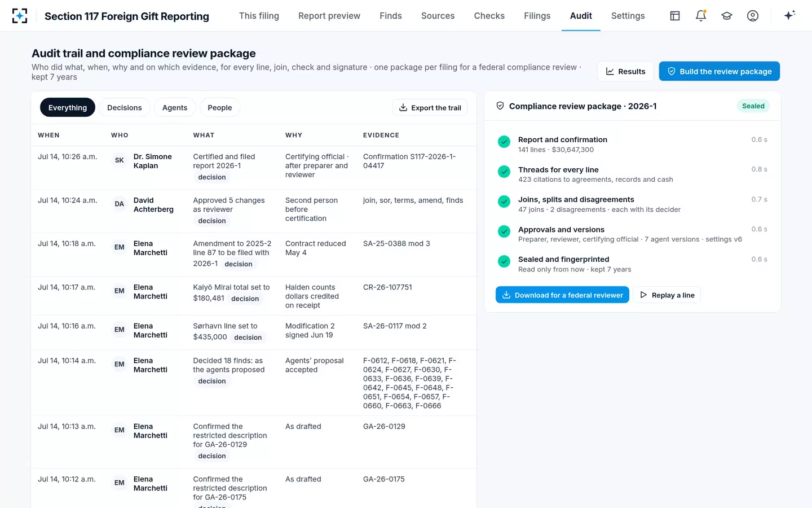Click the green check for Approvals and versions

pos(504,231)
